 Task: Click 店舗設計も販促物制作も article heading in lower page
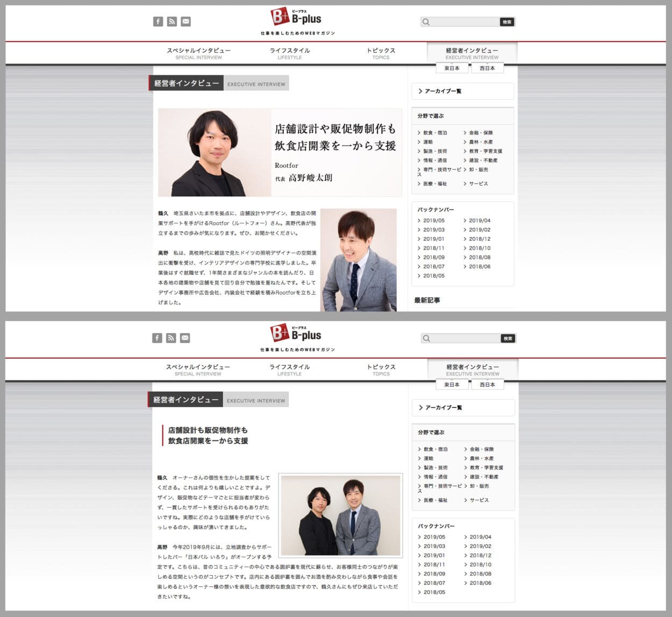(x=208, y=436)
